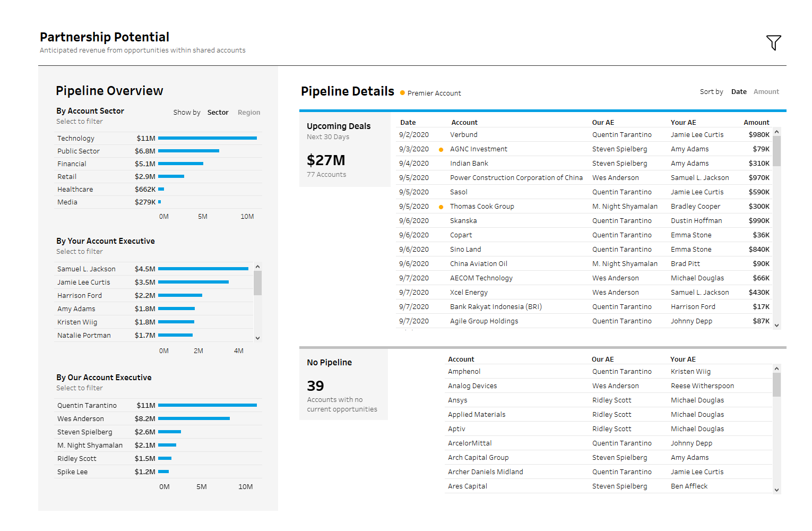
Task: Select the yellow dot beside Thomas Cook Group
Action: coord(441,206)
